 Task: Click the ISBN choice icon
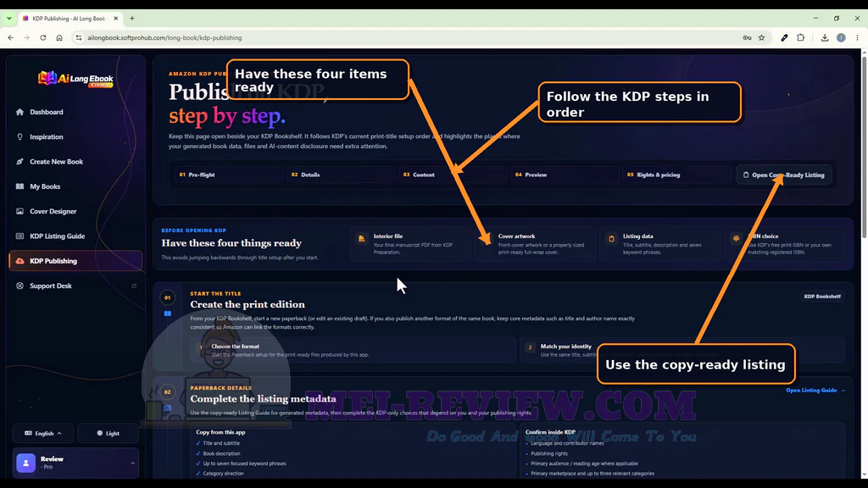[736, 238]
